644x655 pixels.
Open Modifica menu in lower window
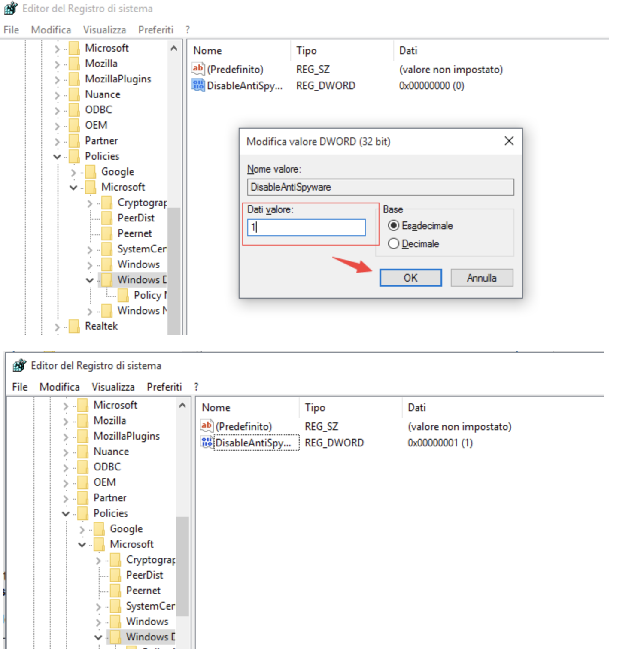(60, 387)
